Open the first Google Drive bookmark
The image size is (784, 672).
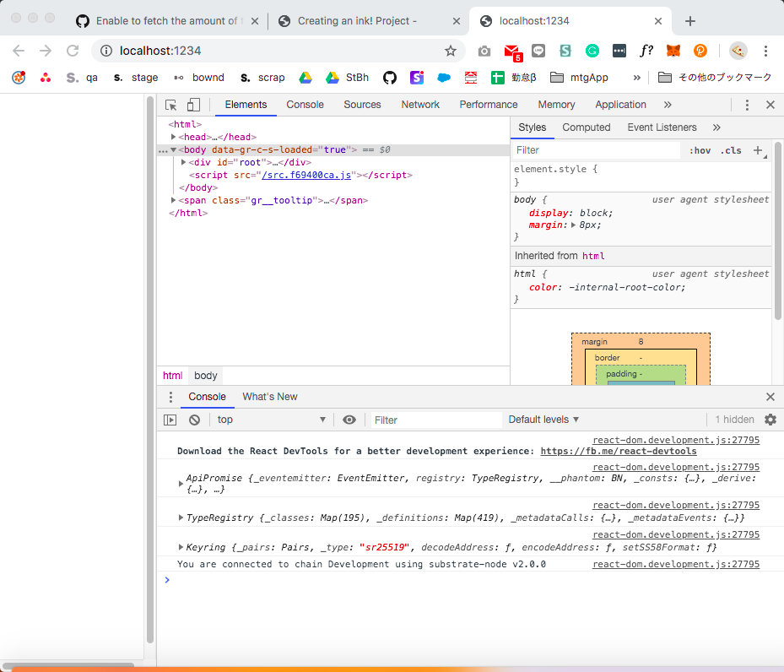tap(305, 78)
